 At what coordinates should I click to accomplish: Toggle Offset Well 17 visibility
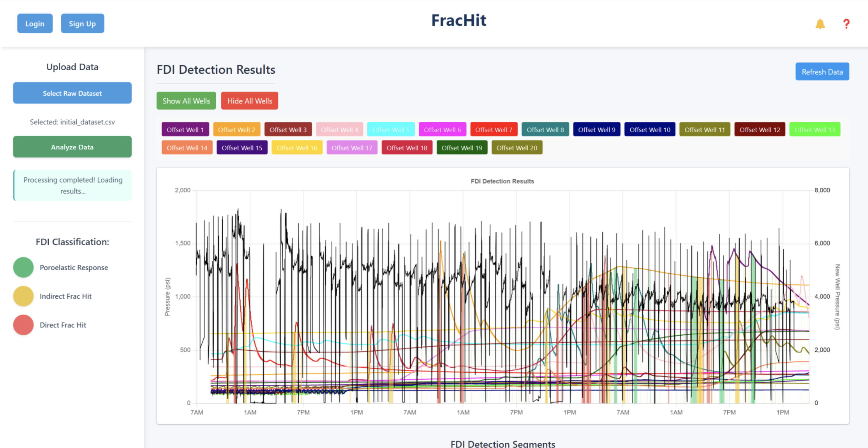tap(352, 148)
